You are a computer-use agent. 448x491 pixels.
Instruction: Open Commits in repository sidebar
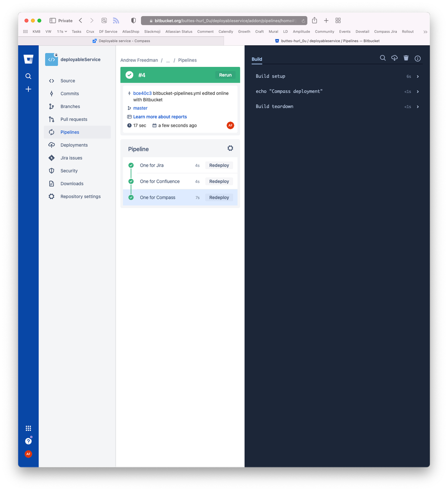click(x=77, y=93)
